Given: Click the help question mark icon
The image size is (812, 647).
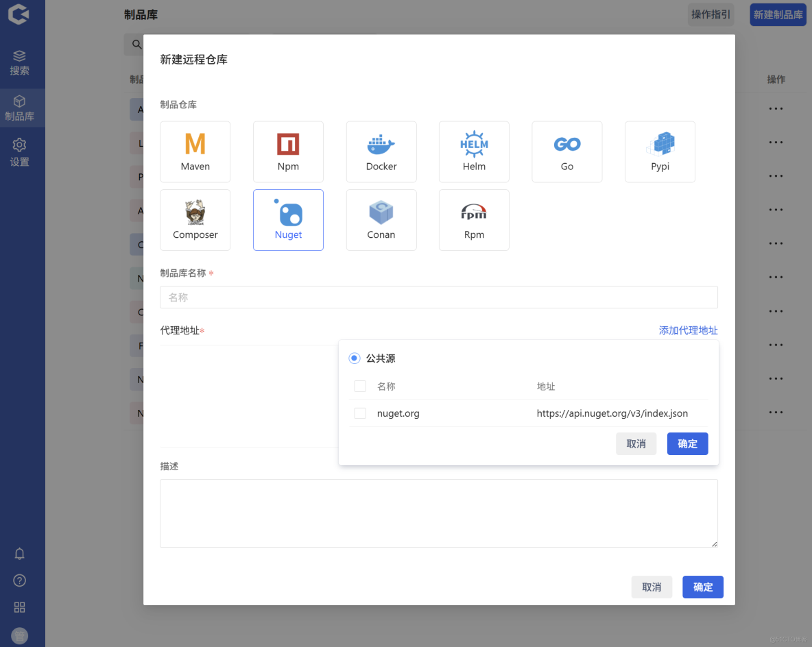Looking at the screenshot, I should click(x=19, y=580).
